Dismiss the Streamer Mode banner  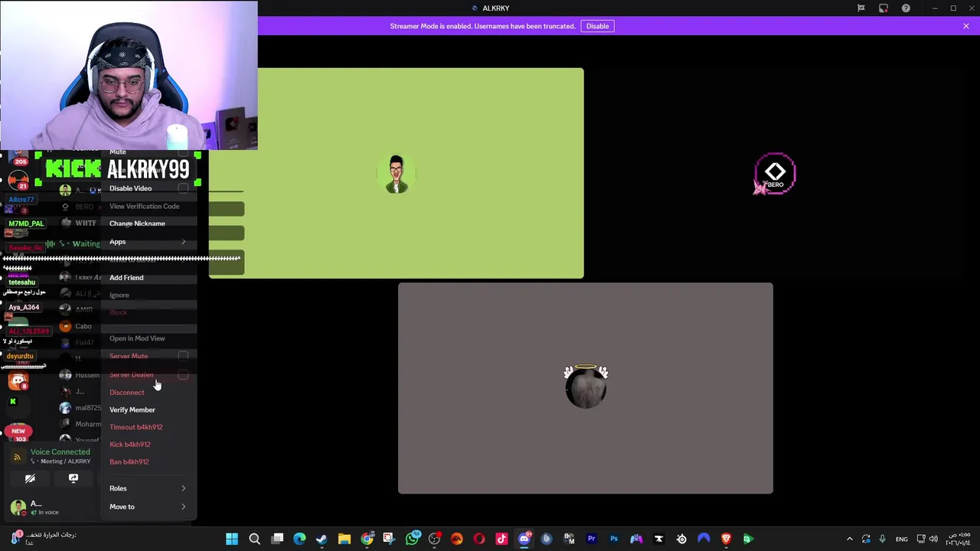click(966, 26)
